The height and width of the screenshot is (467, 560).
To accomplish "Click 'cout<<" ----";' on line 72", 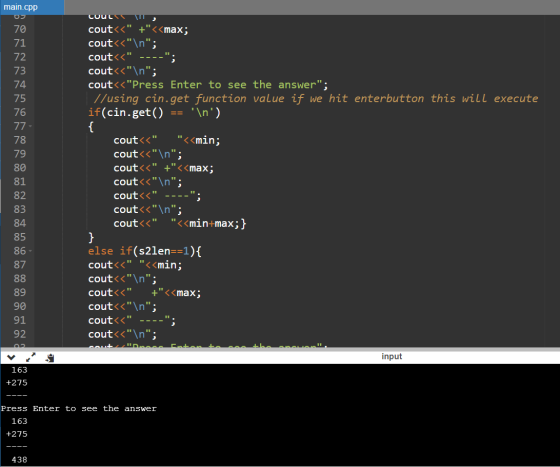I will (x=132, y=57).
